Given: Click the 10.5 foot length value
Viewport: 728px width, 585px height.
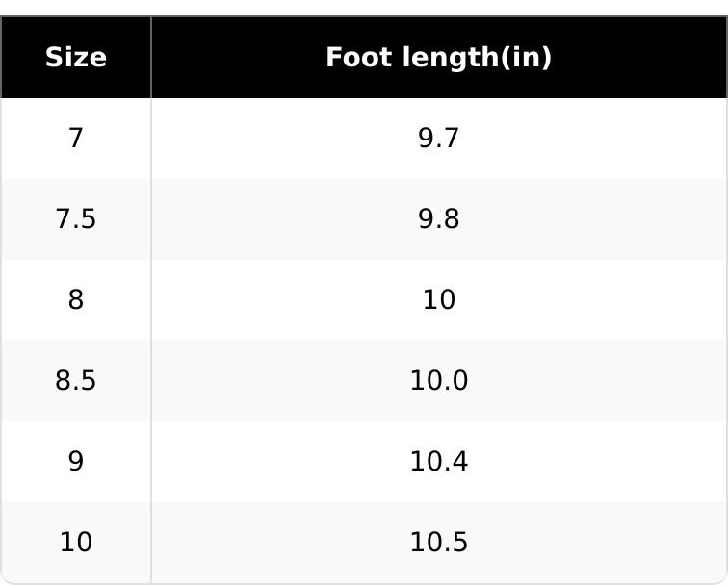Looking at the screenshot, I should 438,543.
